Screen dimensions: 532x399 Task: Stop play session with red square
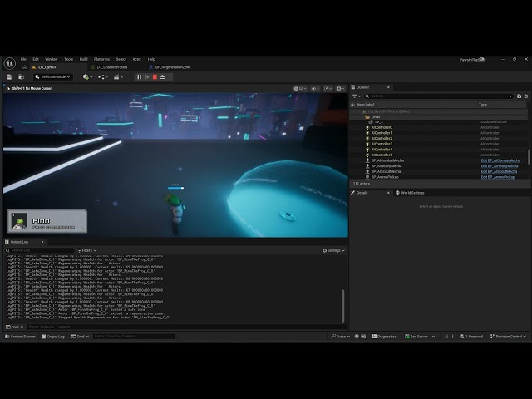coord(155,77)
